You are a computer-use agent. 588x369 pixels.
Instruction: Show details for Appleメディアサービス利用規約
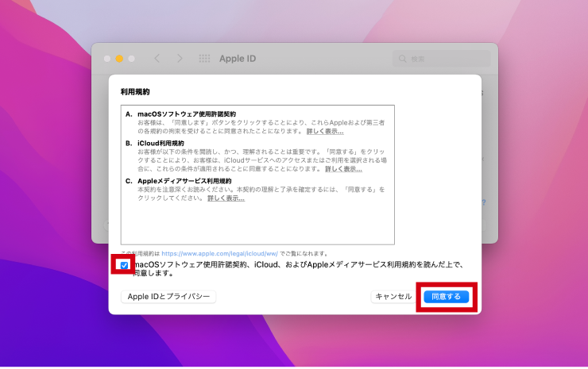[x=226, y=198]
